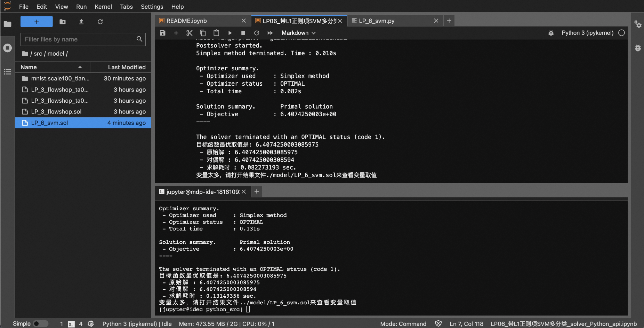
Task: Close the terminal tab
Action: click(x=244, y=192)
